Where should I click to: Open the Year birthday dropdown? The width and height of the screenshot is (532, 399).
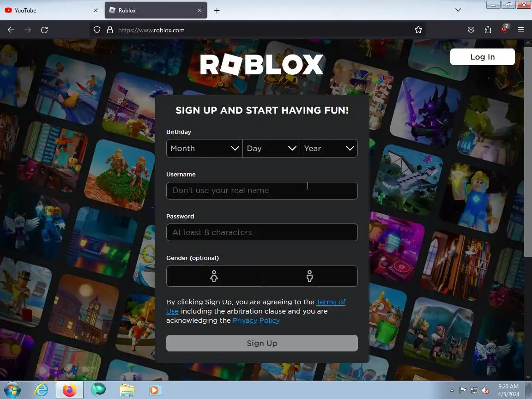point(329,148)
